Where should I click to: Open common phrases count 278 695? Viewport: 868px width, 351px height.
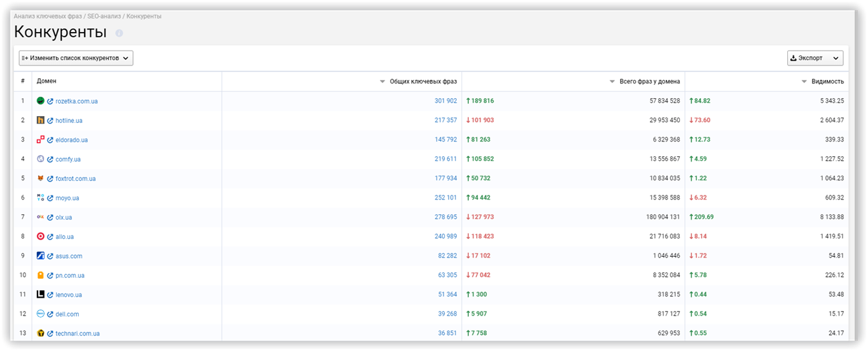445,218
